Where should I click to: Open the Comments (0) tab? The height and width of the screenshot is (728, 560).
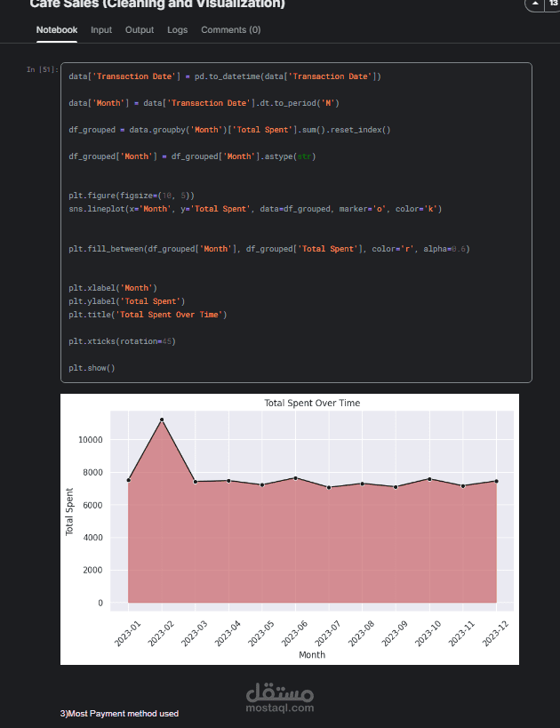[231, 29]
